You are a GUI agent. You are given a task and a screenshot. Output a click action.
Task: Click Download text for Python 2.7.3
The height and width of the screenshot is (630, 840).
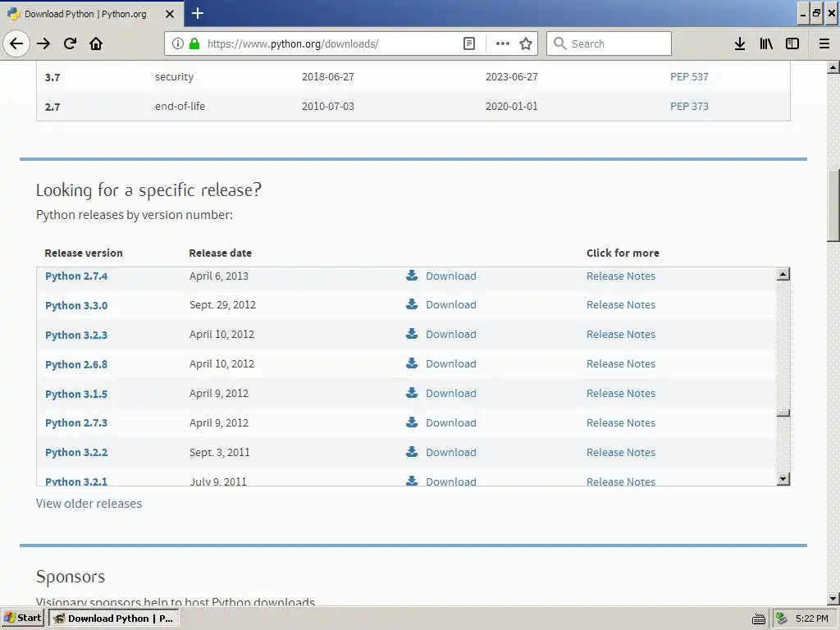click(450, 422)
